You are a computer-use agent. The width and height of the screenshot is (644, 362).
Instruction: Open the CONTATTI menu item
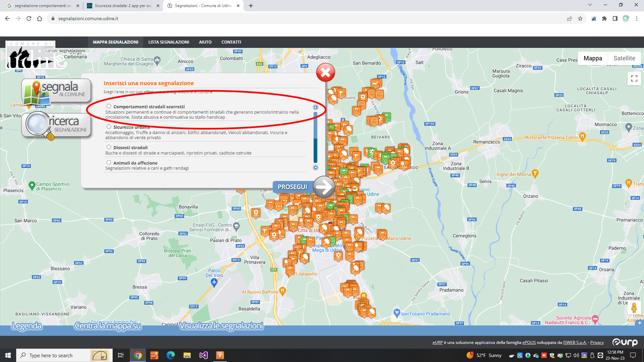[231, 42]
